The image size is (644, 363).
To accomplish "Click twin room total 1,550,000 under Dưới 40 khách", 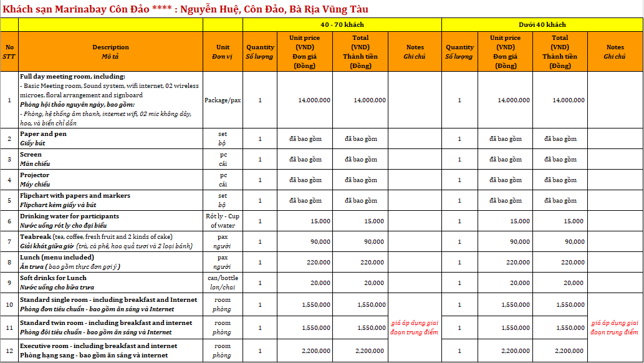I will click(560, 327).
